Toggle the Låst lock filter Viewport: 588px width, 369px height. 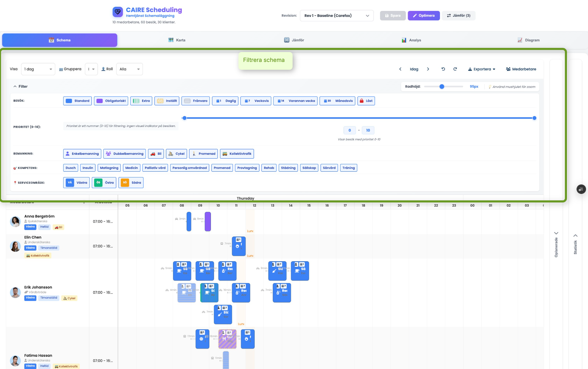366,101
